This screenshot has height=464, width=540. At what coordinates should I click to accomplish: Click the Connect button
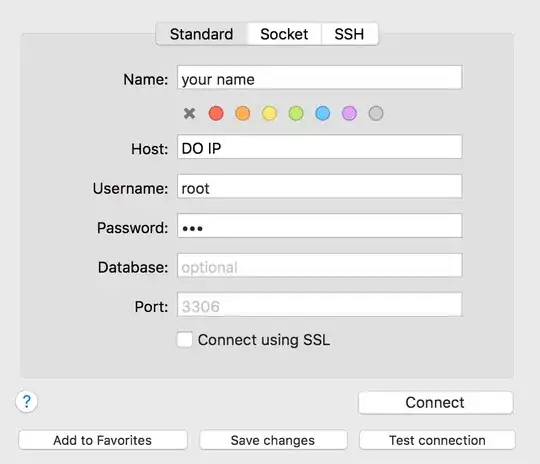(x=436, y=402)
